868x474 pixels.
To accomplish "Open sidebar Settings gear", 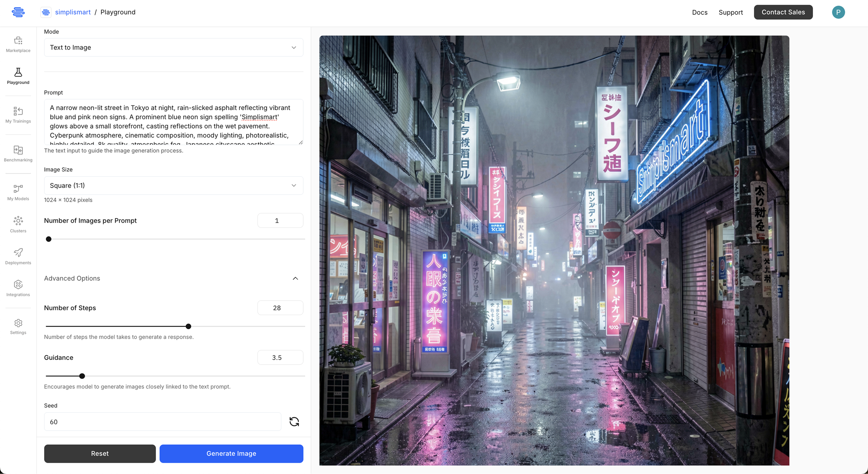I will click(18, 327).
